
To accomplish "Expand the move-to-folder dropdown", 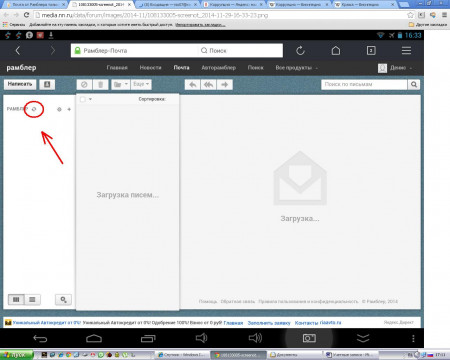I will (120, 85).
